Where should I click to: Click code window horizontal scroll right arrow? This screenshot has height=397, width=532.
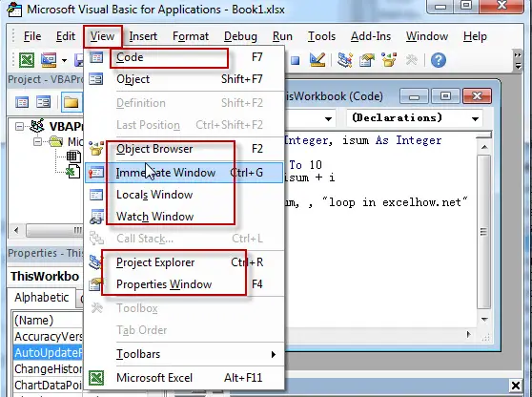tap(469, 335)
